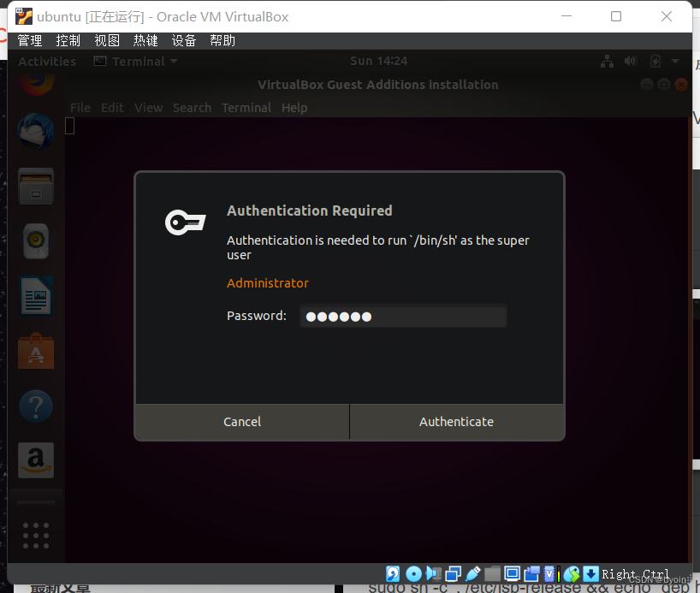Open the terminal View menu
The width and height of the screenshot is (700, 593).
[x=149, y=108]
